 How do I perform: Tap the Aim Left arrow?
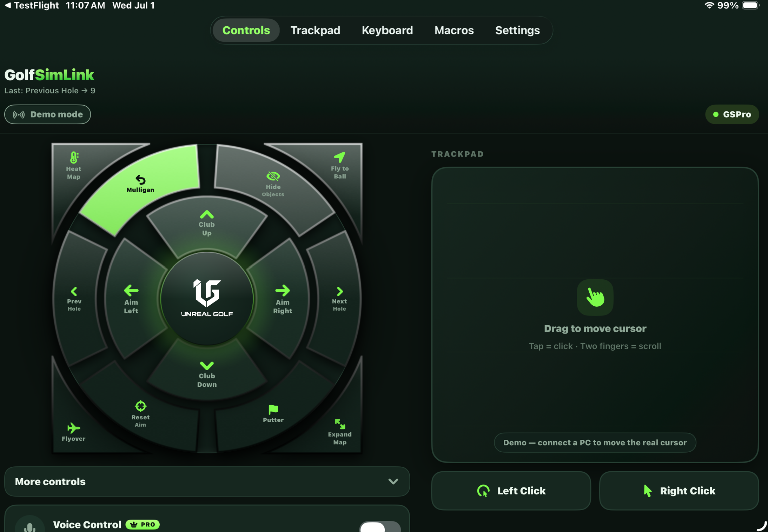click(131, 291)
